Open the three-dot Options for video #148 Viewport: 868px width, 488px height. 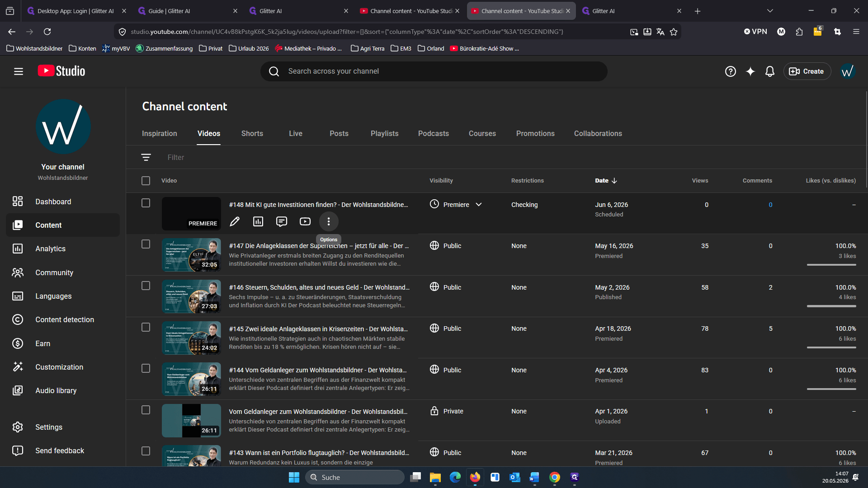click(329, 221)
